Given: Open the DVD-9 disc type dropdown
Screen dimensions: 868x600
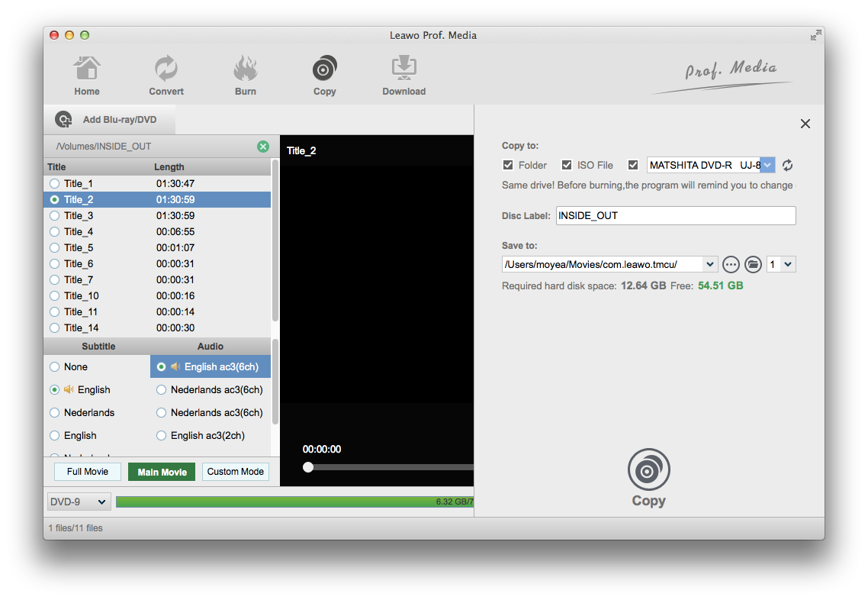Looking at the screenshot, I should coord(79,502).
